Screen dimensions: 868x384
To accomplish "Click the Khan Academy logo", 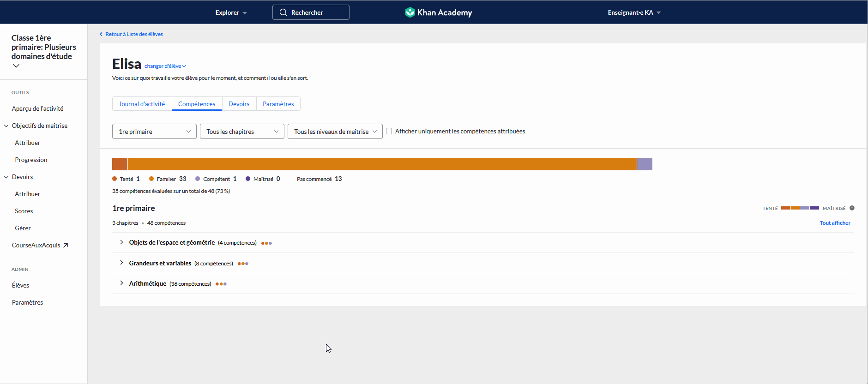I will tap(438, 12).
